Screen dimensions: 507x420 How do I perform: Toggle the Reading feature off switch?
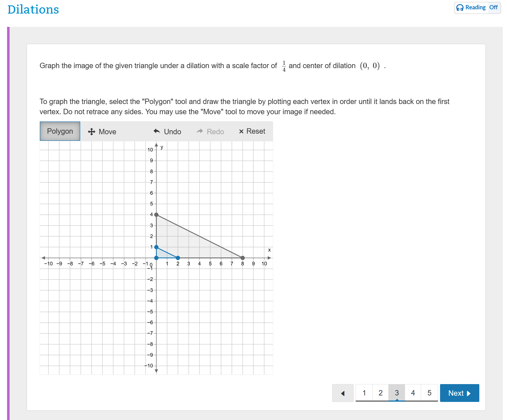[493, 7]
